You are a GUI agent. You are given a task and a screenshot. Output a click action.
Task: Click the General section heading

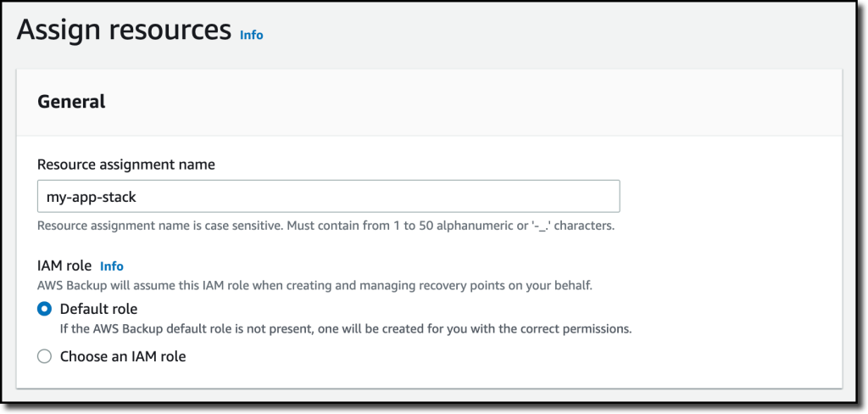pos(71,102)
